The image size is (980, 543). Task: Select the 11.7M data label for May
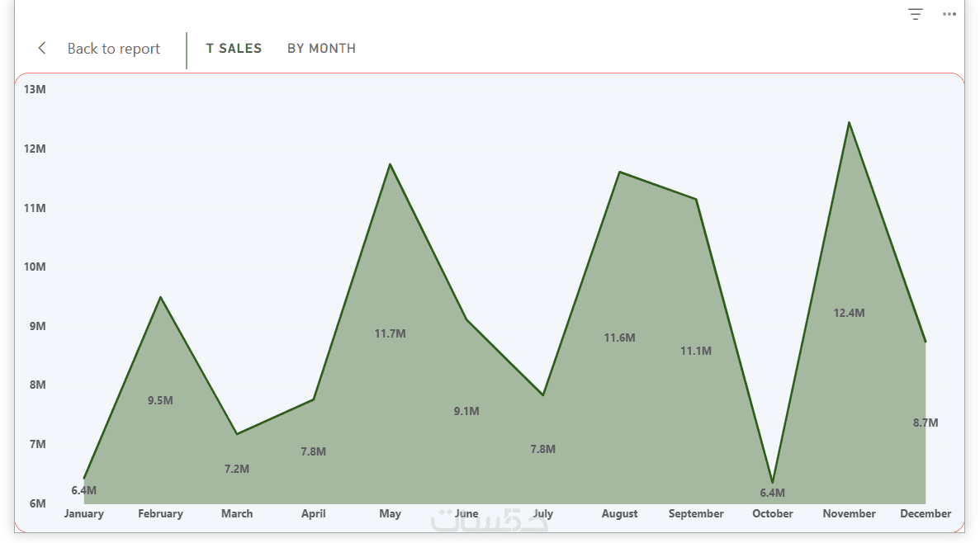click(390, 334)
